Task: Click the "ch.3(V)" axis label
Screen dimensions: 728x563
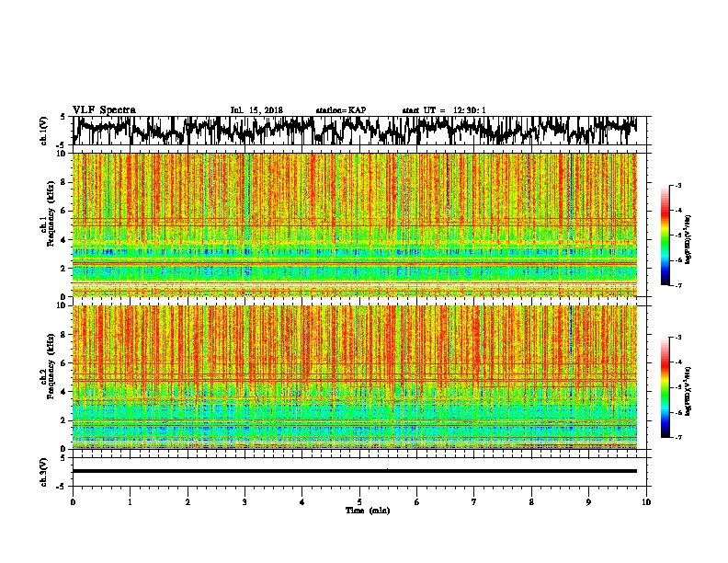Action: [43, 473]
